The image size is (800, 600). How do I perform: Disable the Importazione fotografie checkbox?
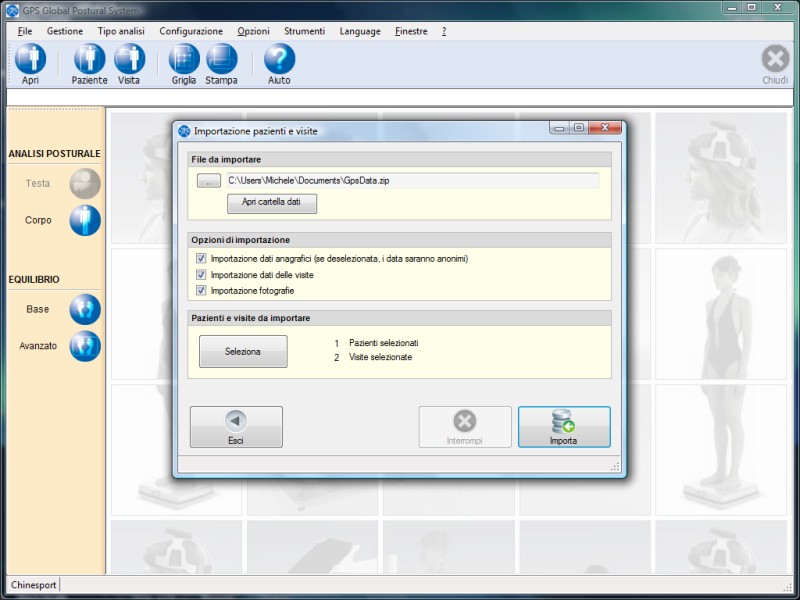[201, 290]
